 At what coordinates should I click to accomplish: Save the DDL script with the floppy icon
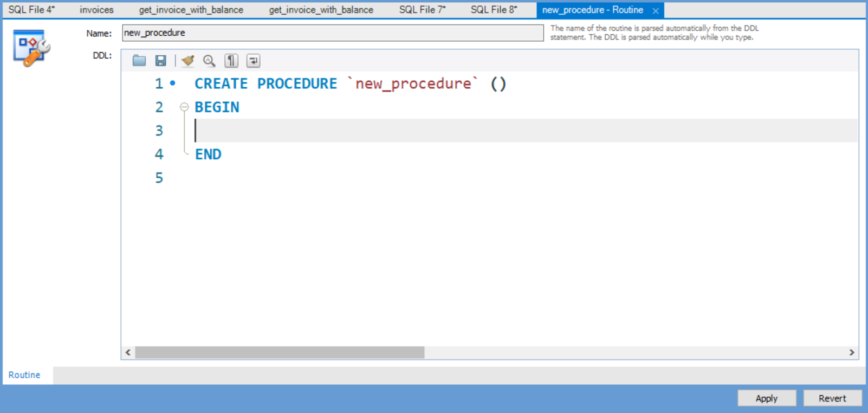point(160,61)
